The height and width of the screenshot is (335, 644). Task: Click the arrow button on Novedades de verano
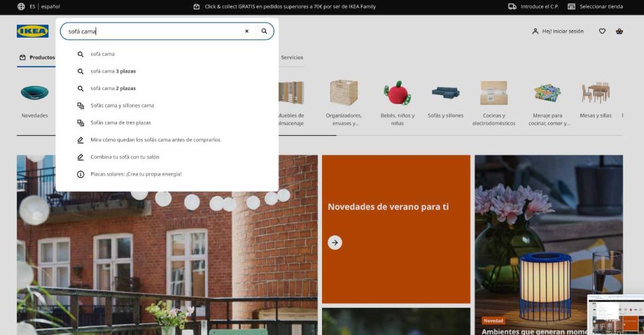pyautogui.click(x=335, y=243)
